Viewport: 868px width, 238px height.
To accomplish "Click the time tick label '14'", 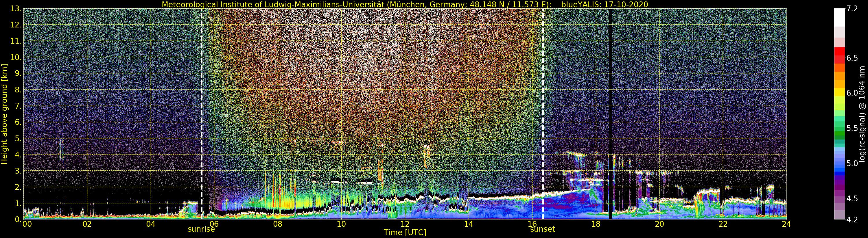I will [x=468, y=224].
